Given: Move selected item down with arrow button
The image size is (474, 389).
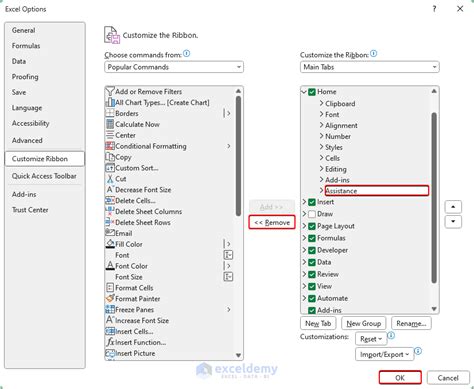Looking at the screenshot, I should pos(453,221).
